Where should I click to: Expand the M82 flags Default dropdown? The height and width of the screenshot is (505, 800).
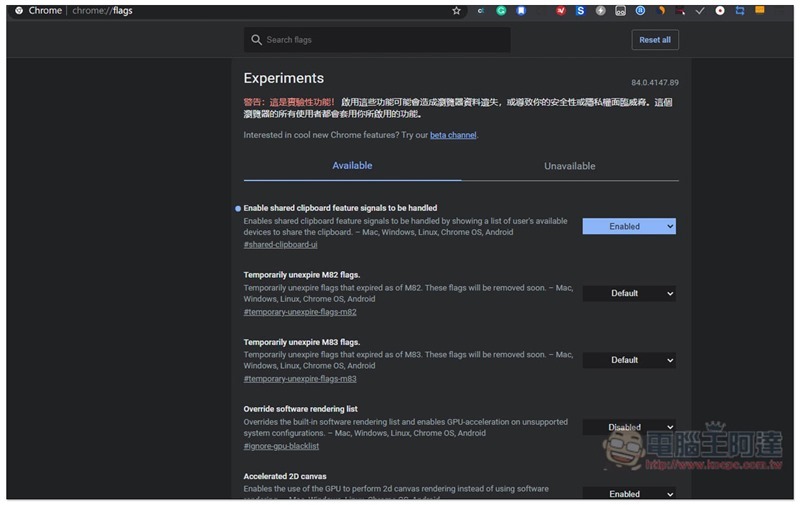pos(629,293)
